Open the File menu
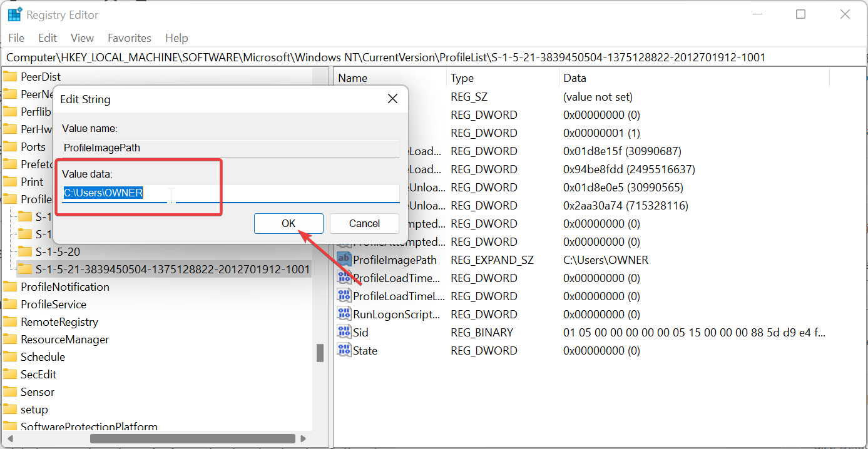This screenshot has height=449, width=868. pos(16,38)
